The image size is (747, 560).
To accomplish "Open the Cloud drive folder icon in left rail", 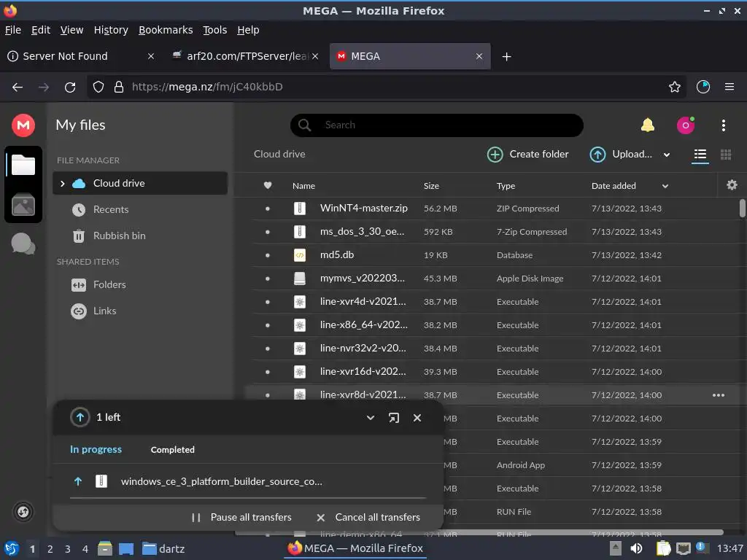I will point(23,166).
